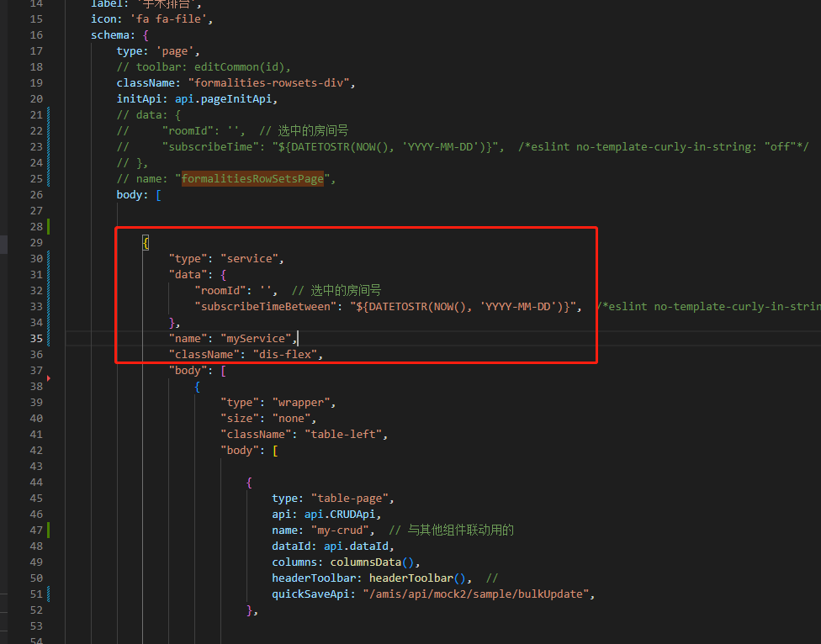Click the blue opening brace on line 38
The width and height of the screenshot is (821, 644).
(x=198, y=387)
